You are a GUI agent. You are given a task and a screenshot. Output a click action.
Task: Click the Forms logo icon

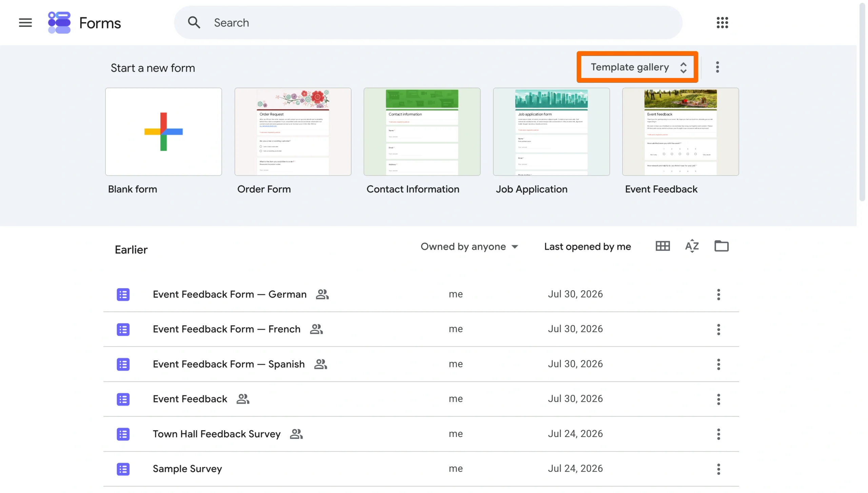click(x=59, y=23)
